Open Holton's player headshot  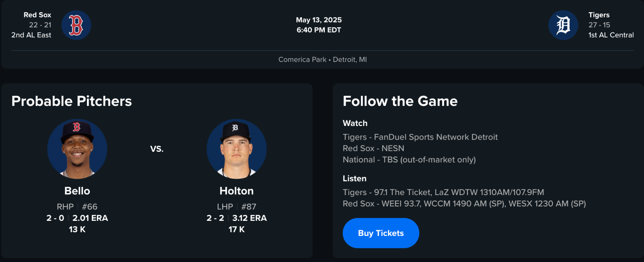pos(236,149)
